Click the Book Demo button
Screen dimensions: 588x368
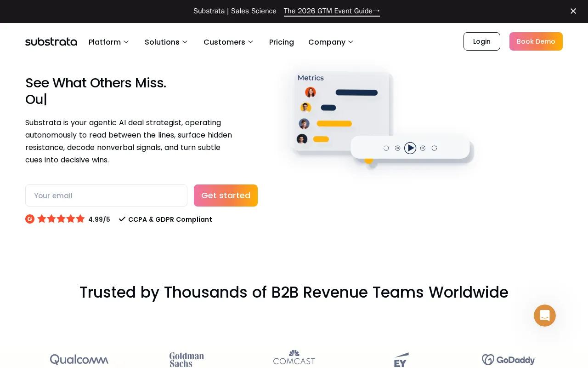point(536,41)
